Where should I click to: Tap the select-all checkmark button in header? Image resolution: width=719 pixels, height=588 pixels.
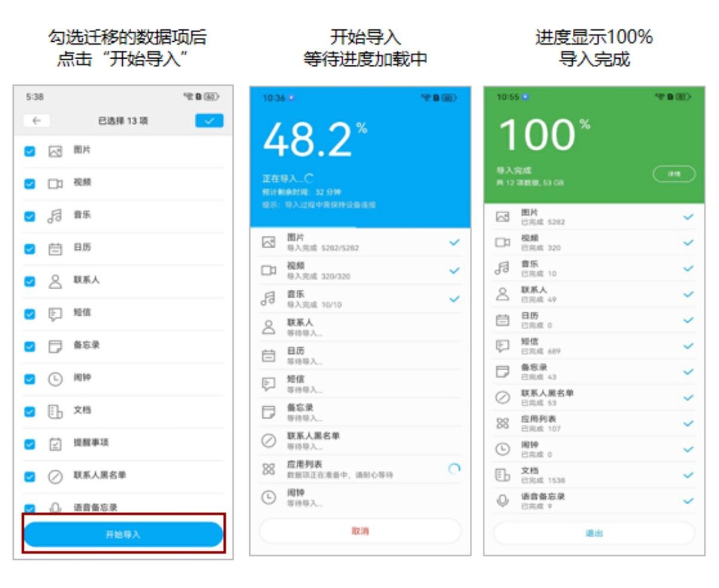[209, 121]
